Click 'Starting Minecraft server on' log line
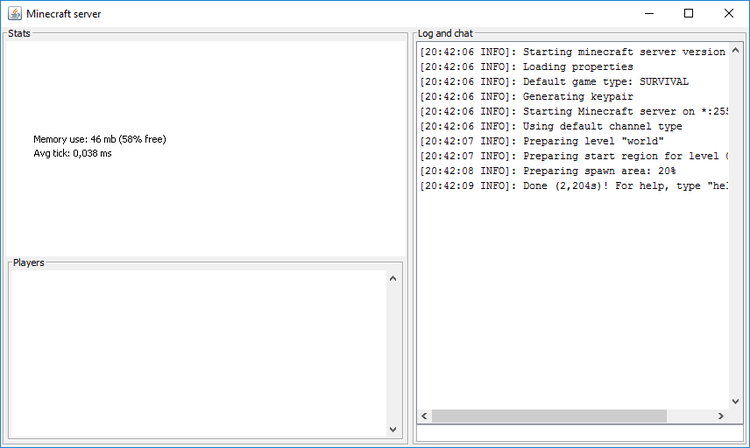 (x=574, y=111)
